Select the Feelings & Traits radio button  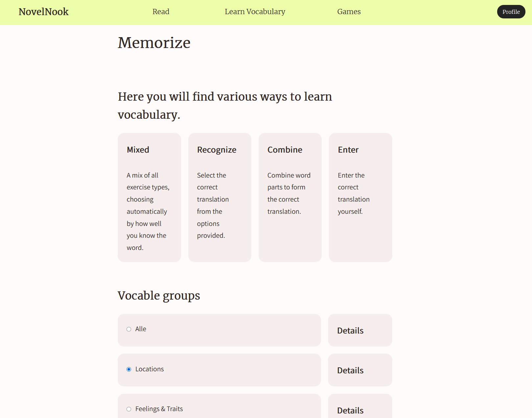pos(129,409)
